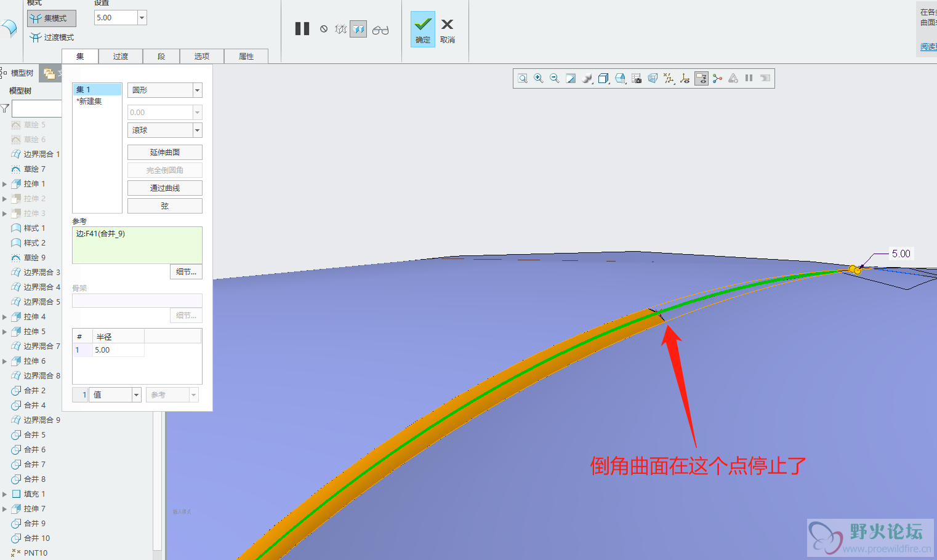Expand the 拉伸 5 tree node
Screen dimensions: 937x560
[x=5, y=332]
